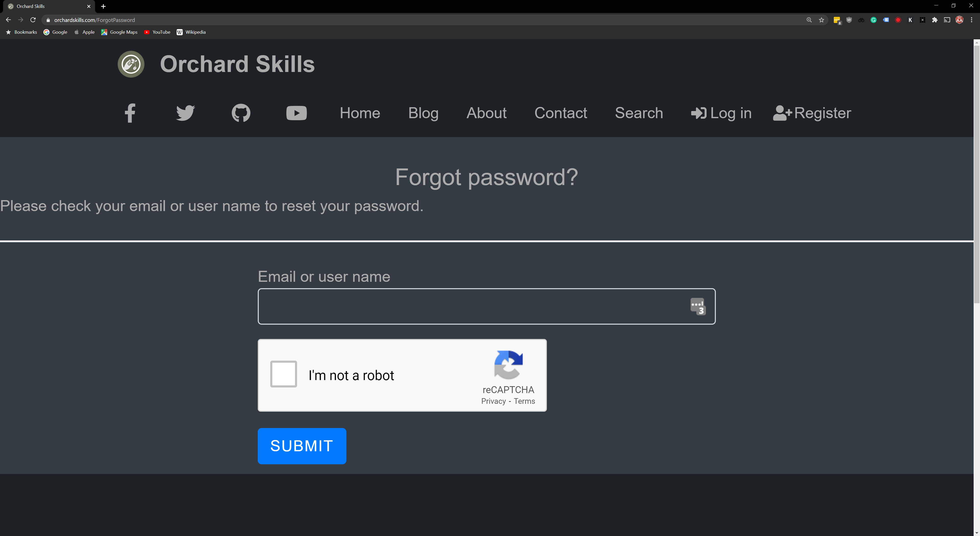Click the address bar URL
The image size is (980, 536).
pos(94,20)
